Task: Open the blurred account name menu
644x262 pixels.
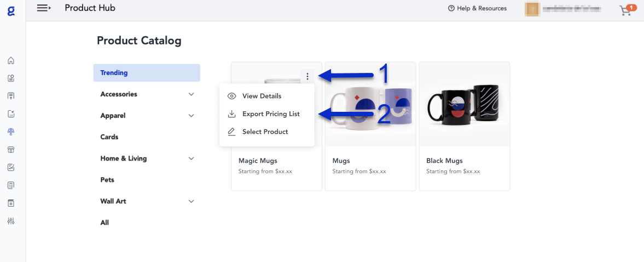Action: (x=572, y=9)
